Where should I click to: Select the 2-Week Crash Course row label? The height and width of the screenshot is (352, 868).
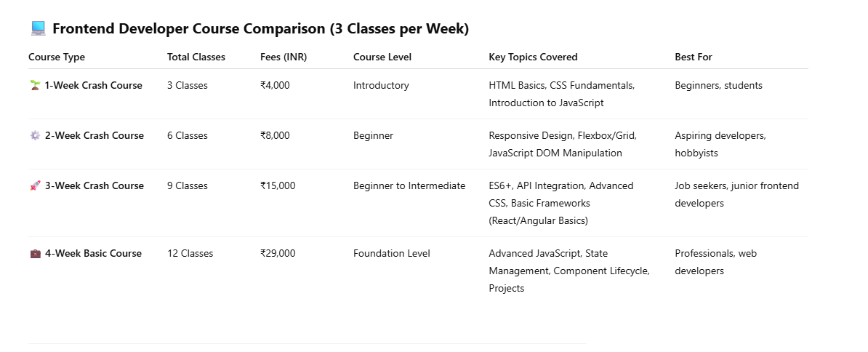(95, 135)
